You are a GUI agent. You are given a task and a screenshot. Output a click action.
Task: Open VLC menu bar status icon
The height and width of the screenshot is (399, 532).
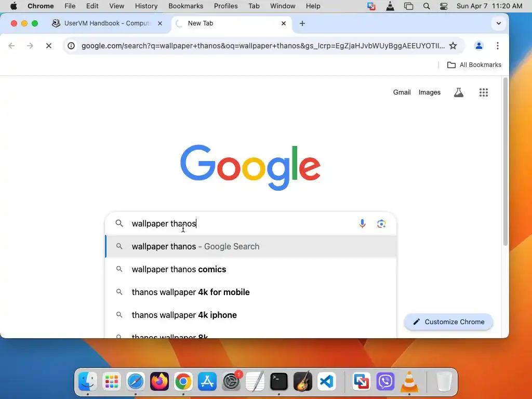tap(390, 6)
